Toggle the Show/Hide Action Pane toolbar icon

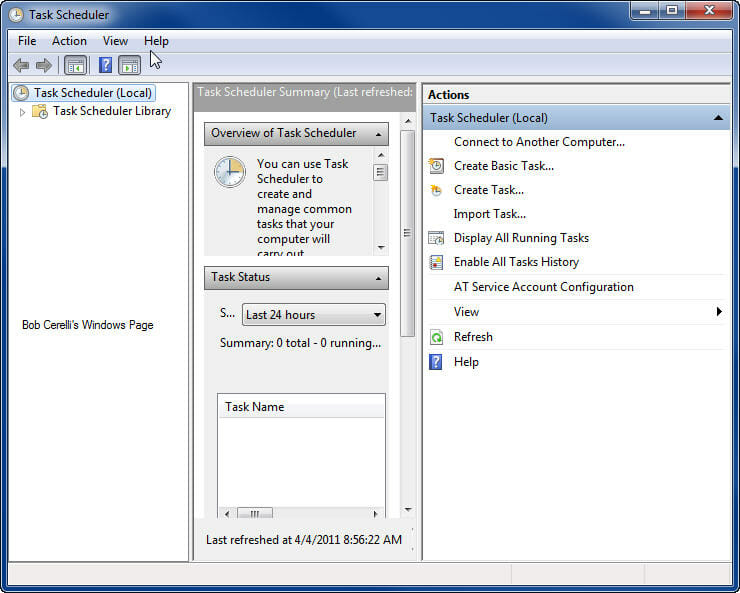(130, 65)
